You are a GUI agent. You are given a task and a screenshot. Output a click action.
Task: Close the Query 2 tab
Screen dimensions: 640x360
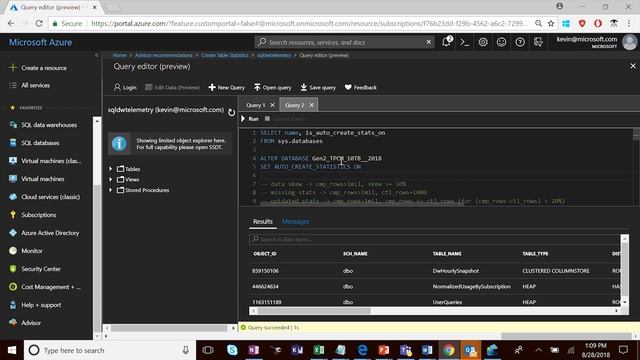click(311, 105)
